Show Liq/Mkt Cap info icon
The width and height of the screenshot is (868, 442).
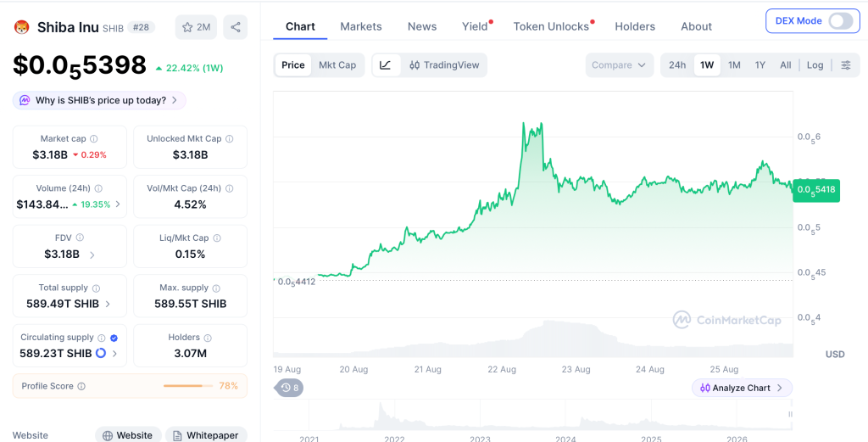coord(217,238)
